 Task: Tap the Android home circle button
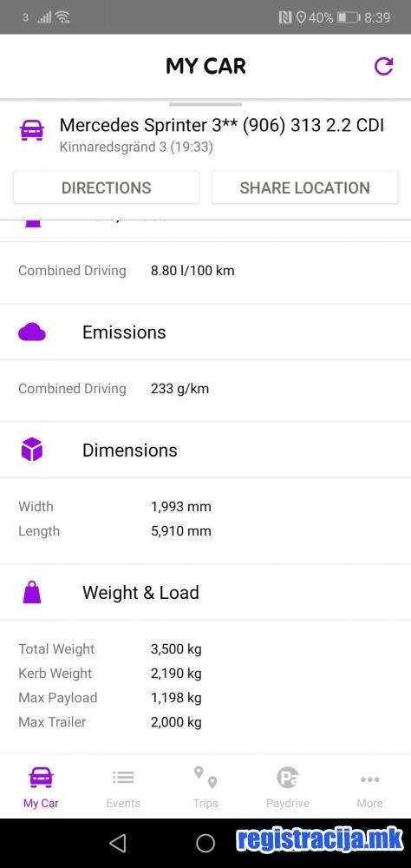click(205, 843)
